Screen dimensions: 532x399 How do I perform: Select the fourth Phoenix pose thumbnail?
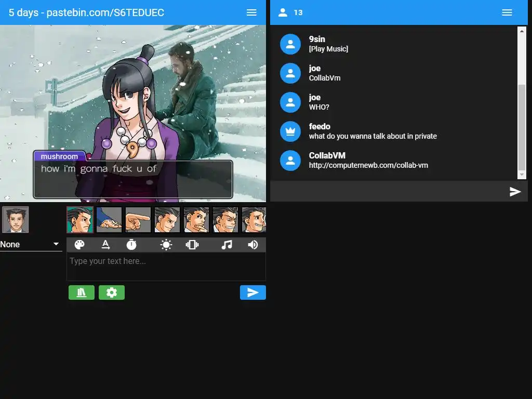tap(167, 220)
